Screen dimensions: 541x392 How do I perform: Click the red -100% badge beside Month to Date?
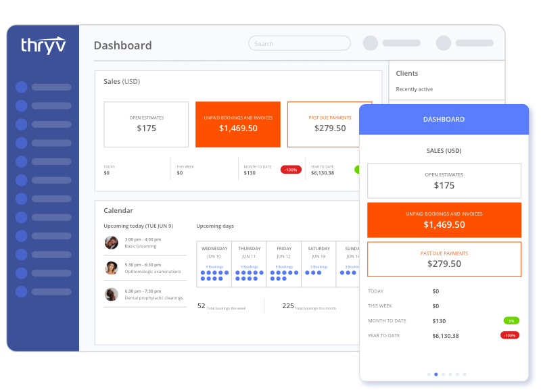[291, 170]
